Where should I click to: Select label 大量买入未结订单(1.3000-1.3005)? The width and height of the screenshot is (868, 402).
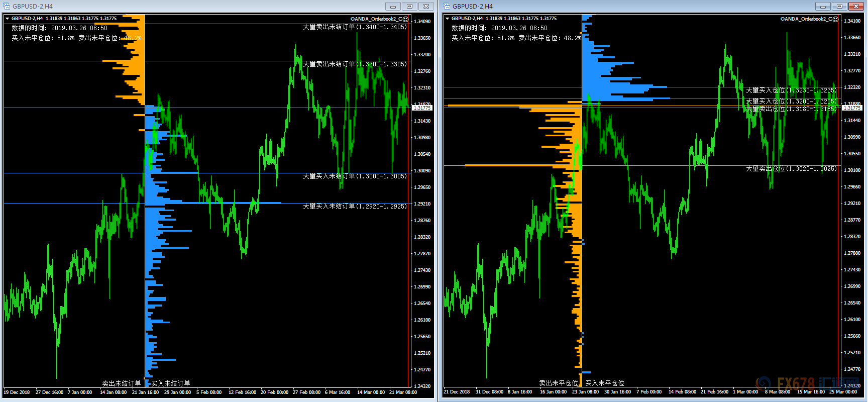[355, 176]
